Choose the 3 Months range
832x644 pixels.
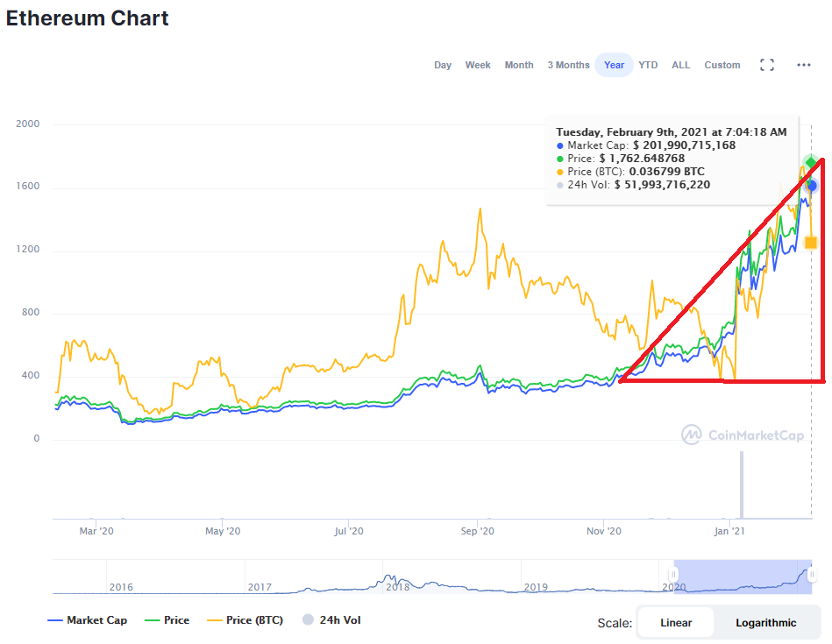(568, 65)
